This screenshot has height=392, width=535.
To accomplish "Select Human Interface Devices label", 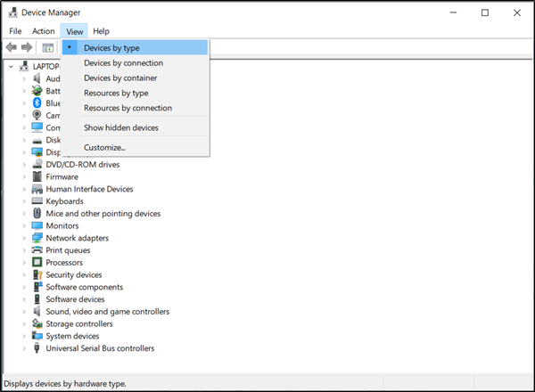I will point(89,189).
